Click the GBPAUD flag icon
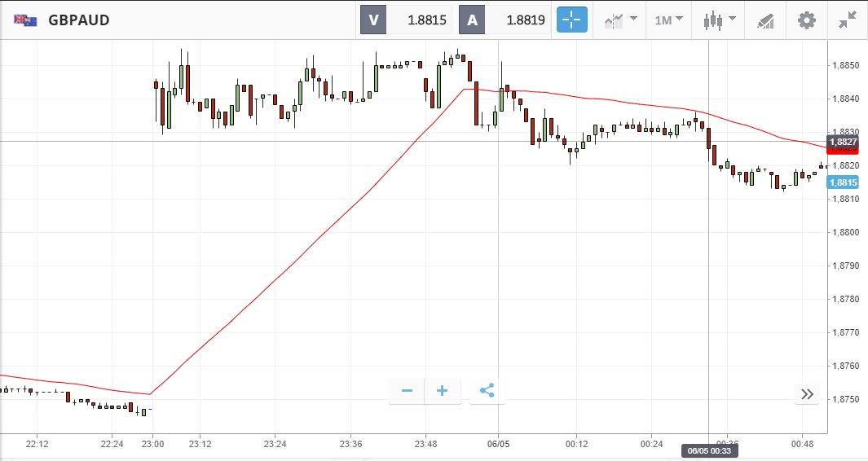Image resolution: width=868 pixels, height=461 pixels. coord(25,20)
